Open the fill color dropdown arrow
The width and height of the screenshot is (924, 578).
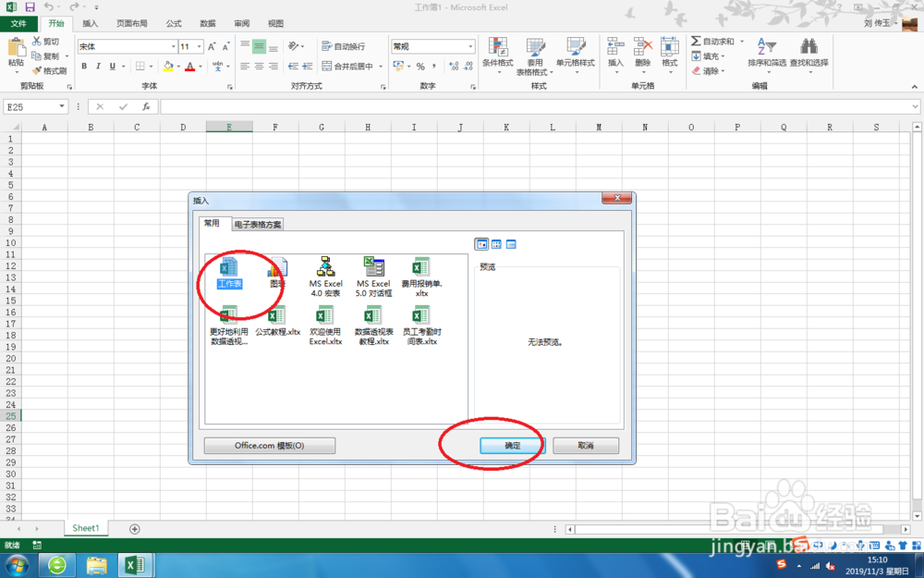click(x=178, y=67)
